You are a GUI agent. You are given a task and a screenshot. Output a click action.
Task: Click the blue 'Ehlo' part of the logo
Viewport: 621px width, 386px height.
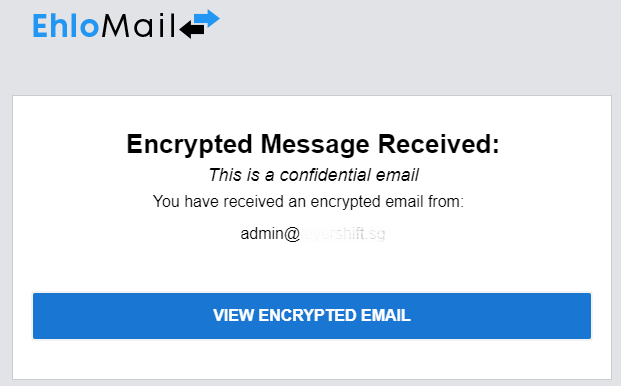click(65, 26)
